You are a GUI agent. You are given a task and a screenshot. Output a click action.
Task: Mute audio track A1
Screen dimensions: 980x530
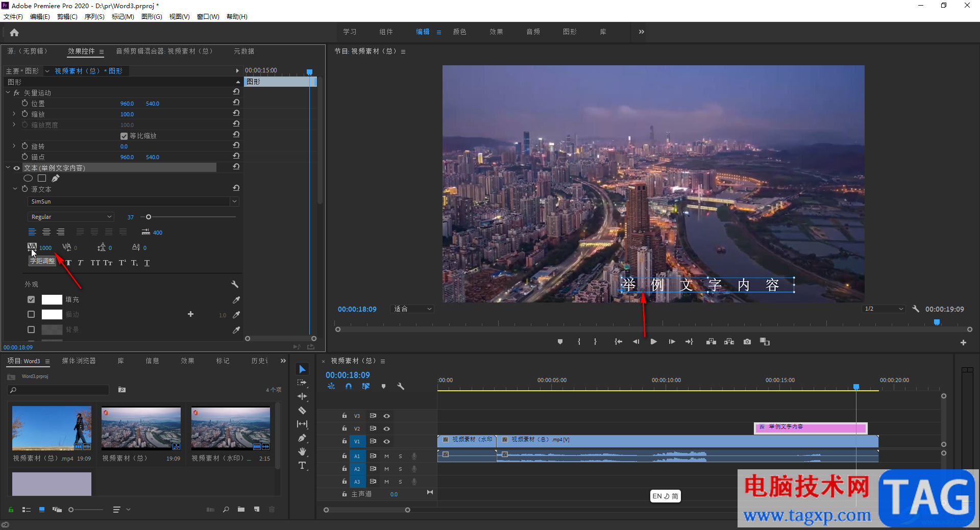point(386,456)
